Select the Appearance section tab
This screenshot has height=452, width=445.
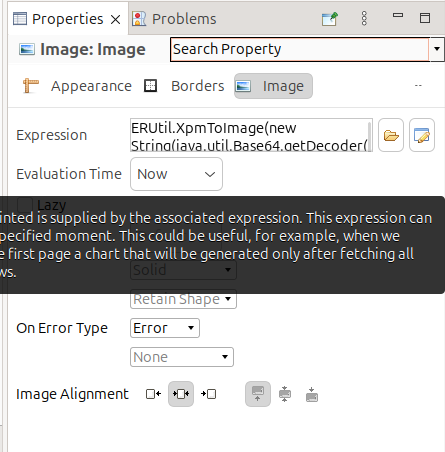[77, 86]
